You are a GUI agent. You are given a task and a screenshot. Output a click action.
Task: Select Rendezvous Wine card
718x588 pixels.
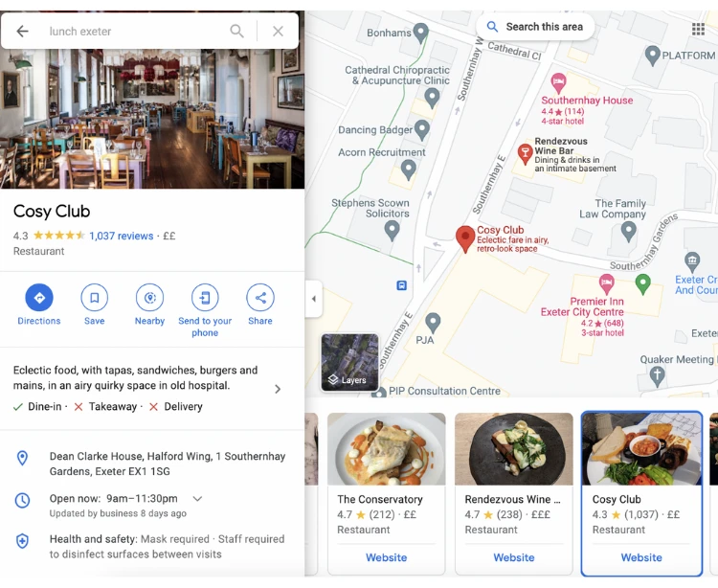[514, 493]
